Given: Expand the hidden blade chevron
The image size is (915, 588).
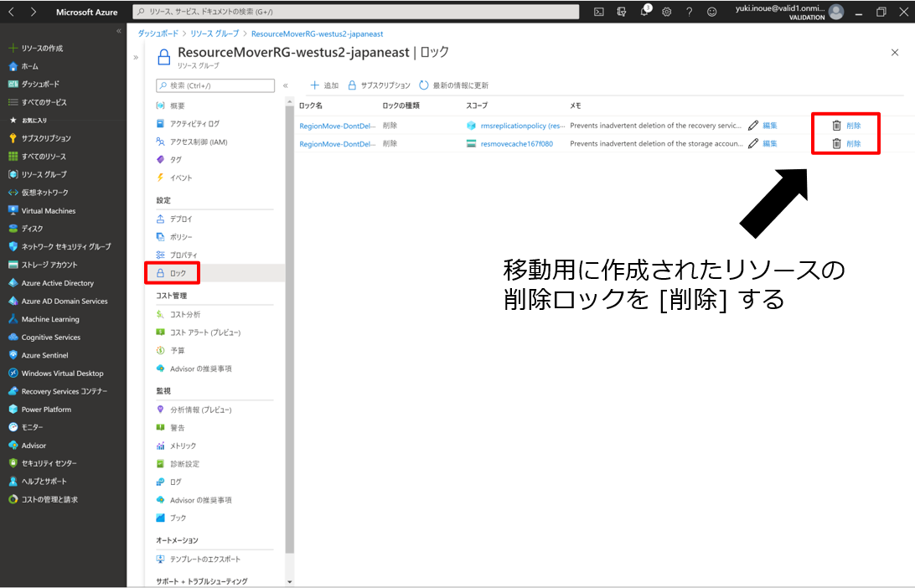Looking at the screenshot, I should pos(136,57).
